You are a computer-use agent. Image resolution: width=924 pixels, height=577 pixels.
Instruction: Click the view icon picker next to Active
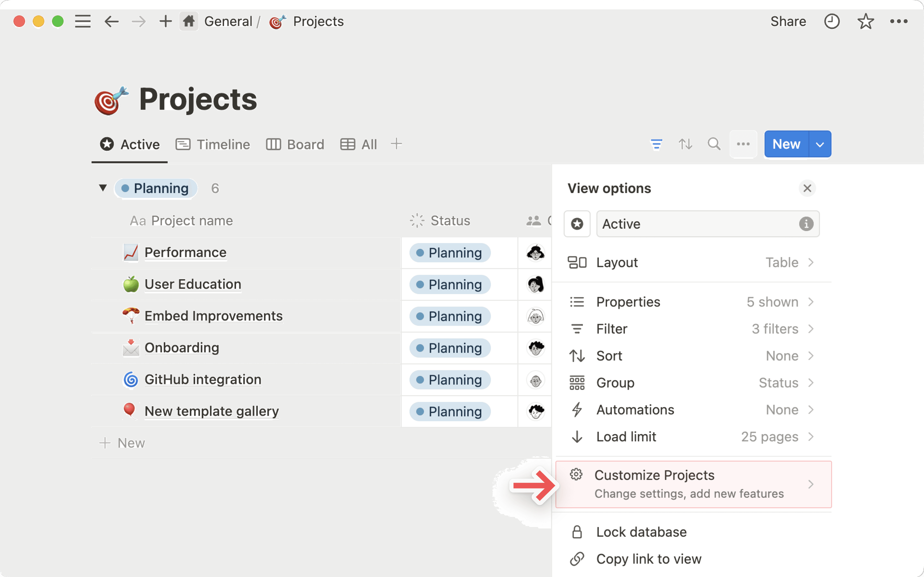[577, 224]
